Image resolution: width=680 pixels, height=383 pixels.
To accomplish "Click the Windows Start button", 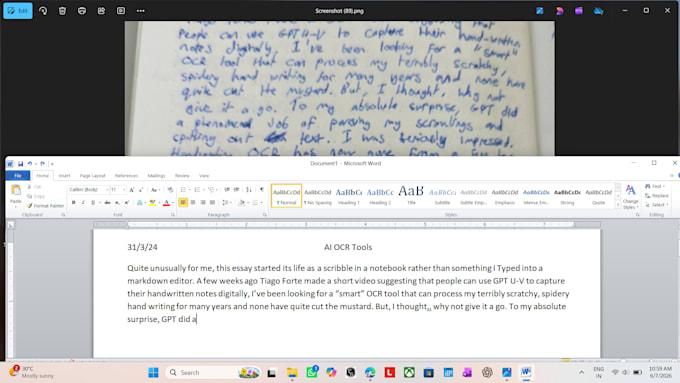I will point(153,373).
